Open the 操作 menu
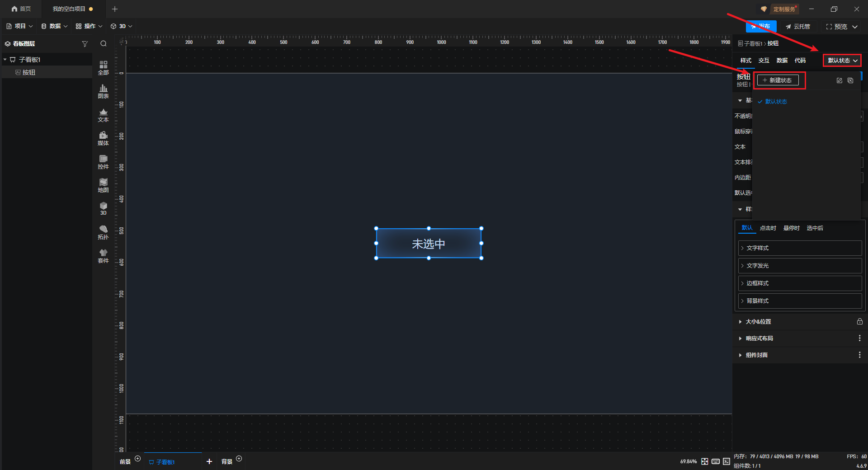 point(89,26)
